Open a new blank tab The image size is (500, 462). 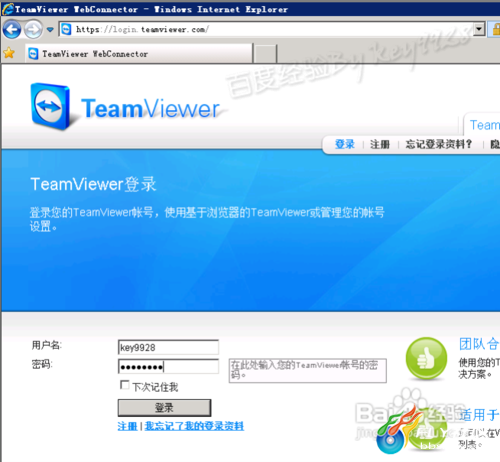pos(265,54)
